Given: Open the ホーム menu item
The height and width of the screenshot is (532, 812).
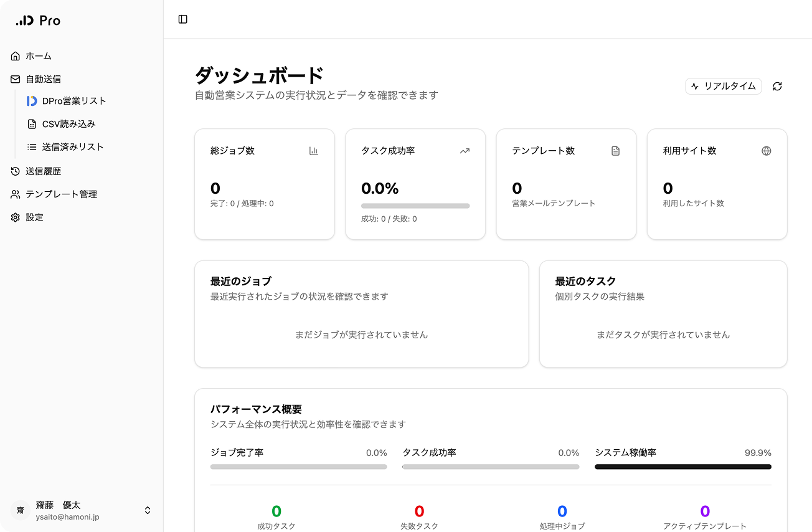Looking at the screenshot, I should [38, 55].
